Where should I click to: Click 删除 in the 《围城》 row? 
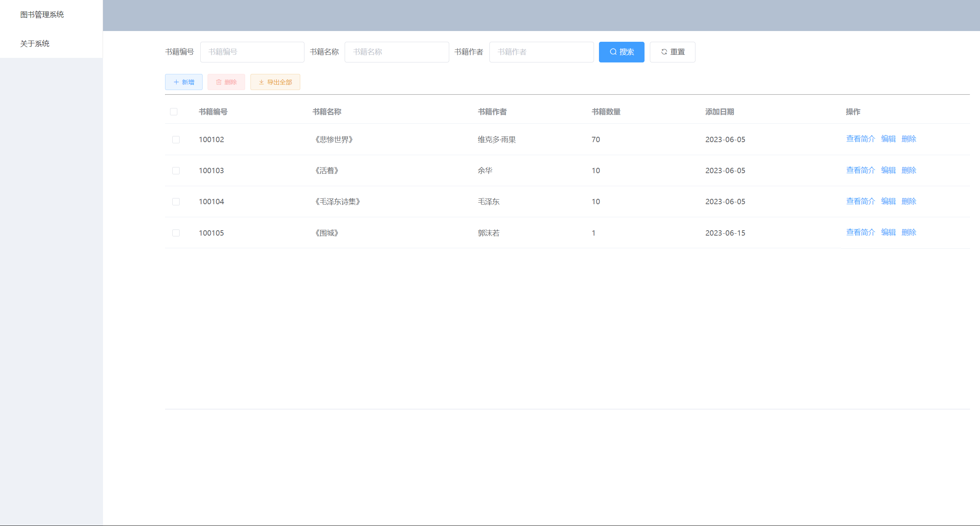pos(909,232)
